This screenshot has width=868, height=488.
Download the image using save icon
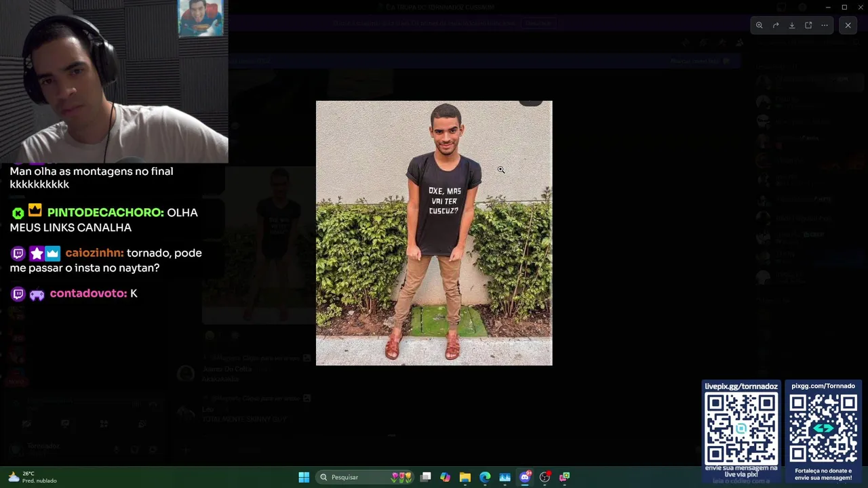click(792, 25)
